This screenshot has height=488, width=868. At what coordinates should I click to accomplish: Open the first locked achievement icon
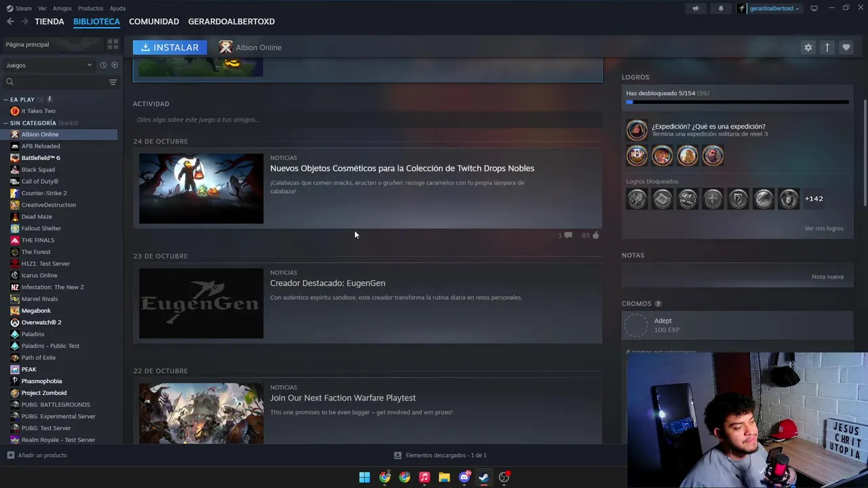pyautogui.click(x=637, y=199)
